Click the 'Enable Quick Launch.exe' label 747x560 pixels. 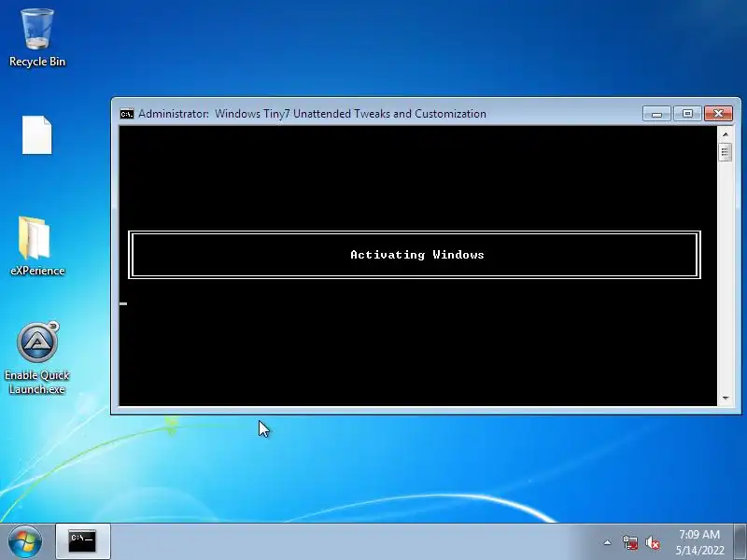[37, 382]
